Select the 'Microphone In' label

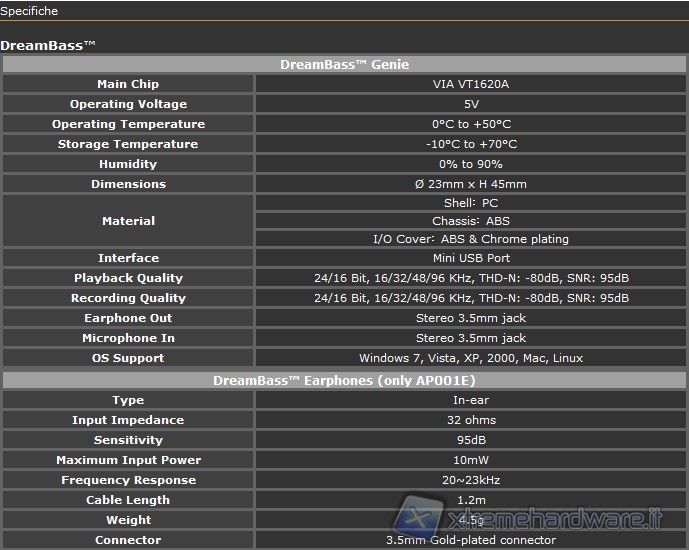pyautogui.click(x=128, y=338)
